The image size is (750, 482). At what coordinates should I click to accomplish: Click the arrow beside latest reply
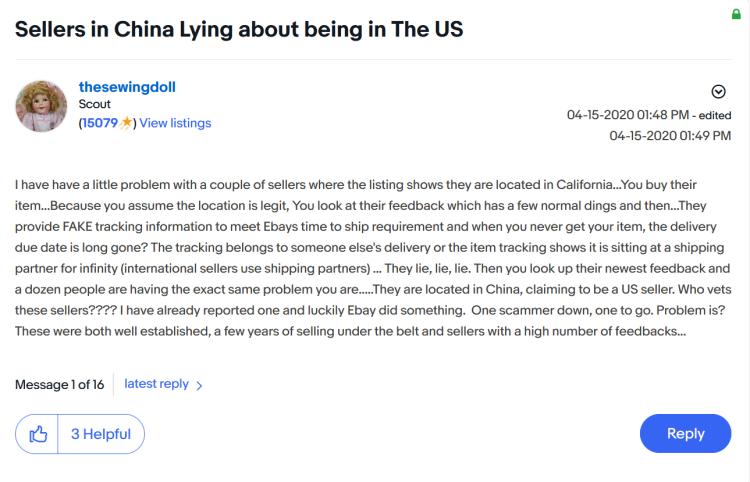(x=199, y=385)
